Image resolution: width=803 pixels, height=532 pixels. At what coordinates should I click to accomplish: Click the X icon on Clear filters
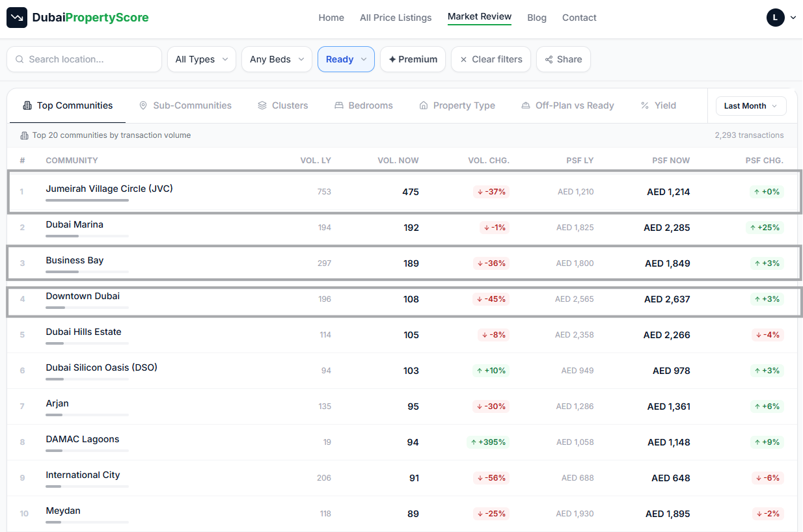click(x=463, y=59)
